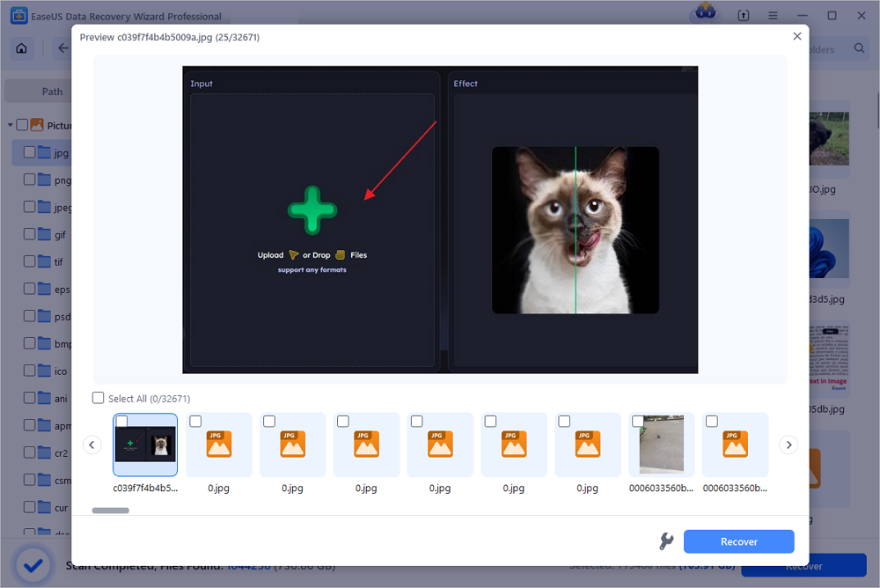Go to the Home screen icon

[x=20, y=49]
